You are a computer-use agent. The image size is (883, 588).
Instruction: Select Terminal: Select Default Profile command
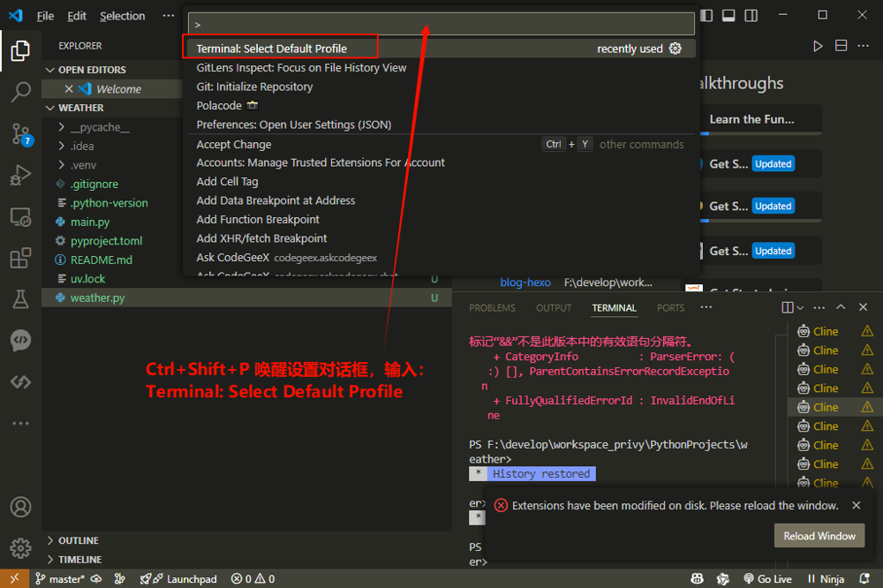[x=271, y=49]
